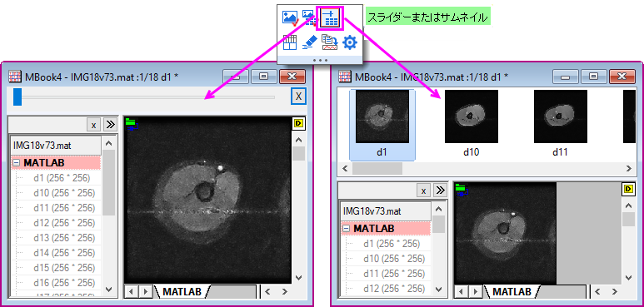The width and height of the screenshot is (644, 307).
Task: Click scroll-down arrow beside right image view
Action: point(629,278)
